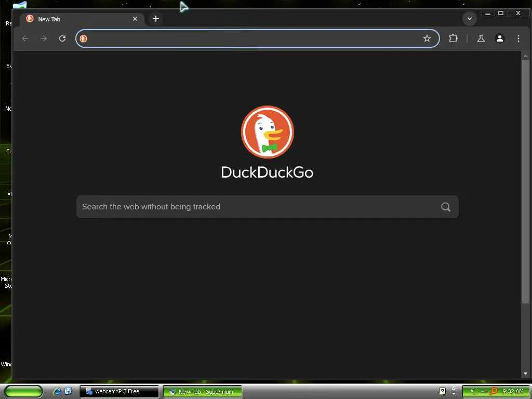Open the Experiments flask icon

tap(481, 38)
